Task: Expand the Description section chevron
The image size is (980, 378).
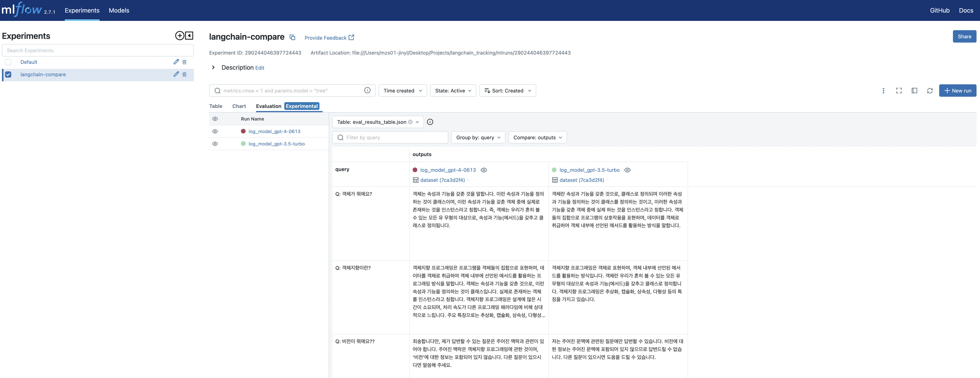Action: [213, 67]
